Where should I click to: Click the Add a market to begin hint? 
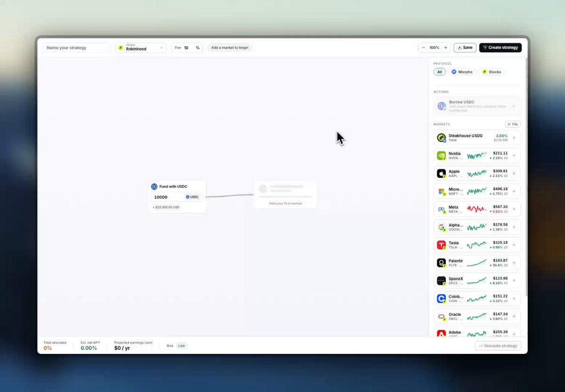tap(230, 48)
